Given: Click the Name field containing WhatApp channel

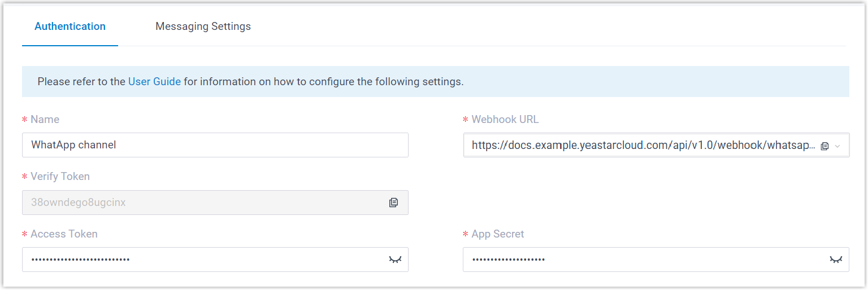Looking at the screenshot, I should pos(215,145).
